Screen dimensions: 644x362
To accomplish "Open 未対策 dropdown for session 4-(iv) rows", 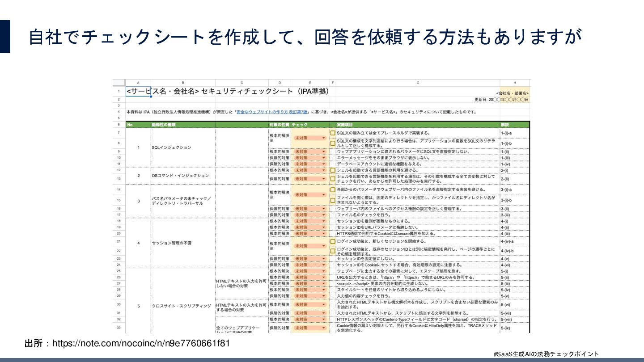I will click(310, 246).
